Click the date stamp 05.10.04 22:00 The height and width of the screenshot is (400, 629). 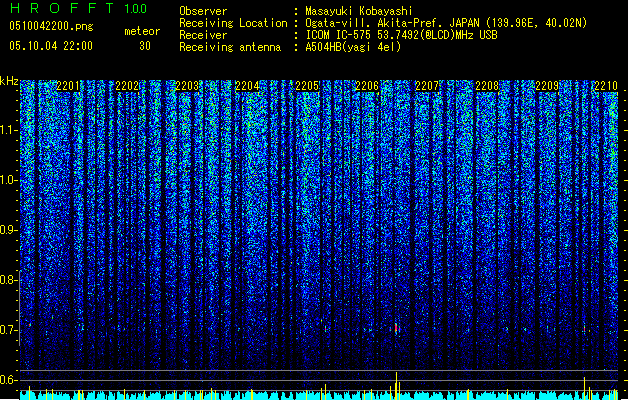(x=51, y=46)
